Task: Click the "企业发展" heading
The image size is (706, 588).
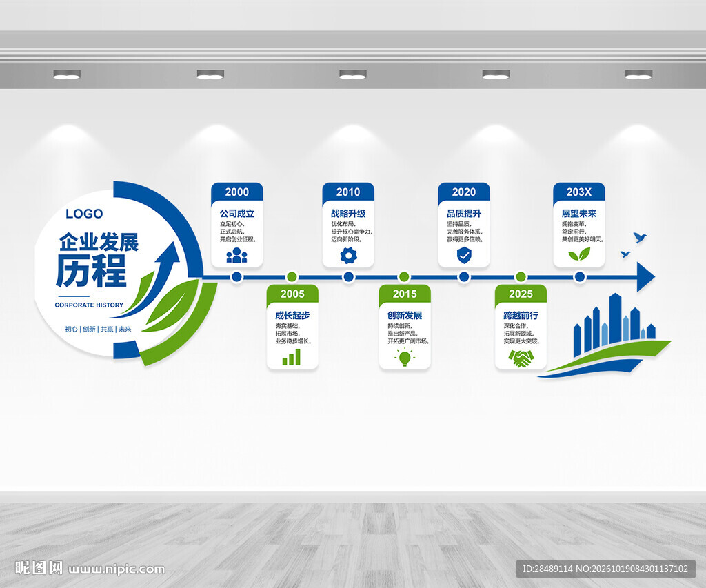Action: [x=99, y=242]
